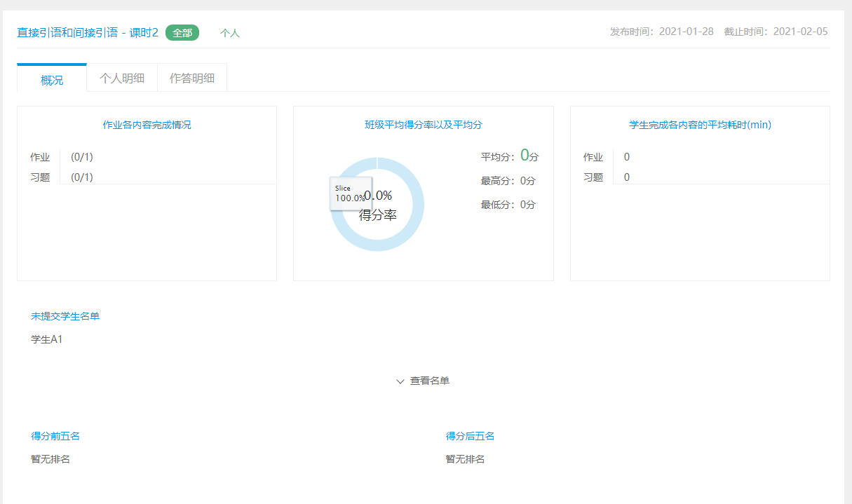Switch to the 个人明细 tab
This screenshot has width=852, height=504.
pos(122,78)
